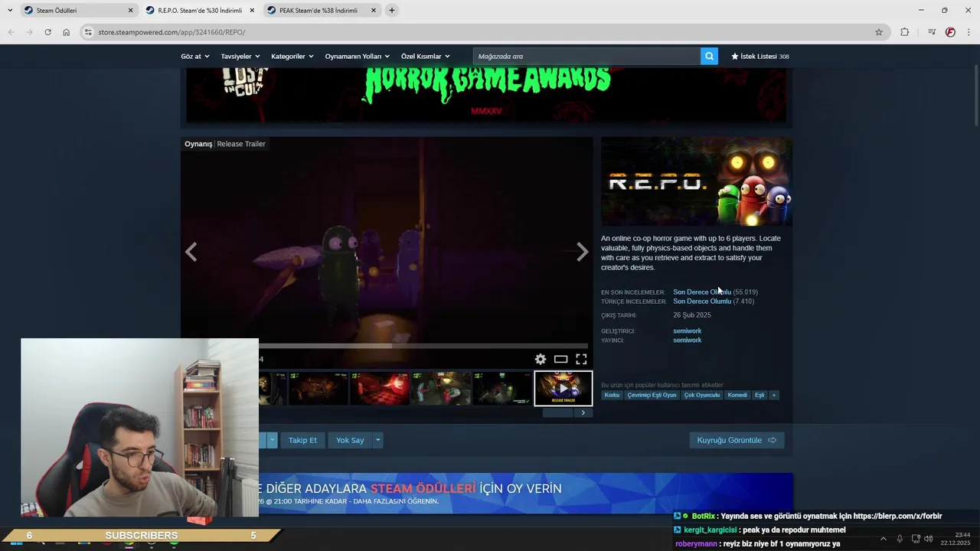
Task: Open the Kategoriler dropdown
Action: [x=292, y=56]
